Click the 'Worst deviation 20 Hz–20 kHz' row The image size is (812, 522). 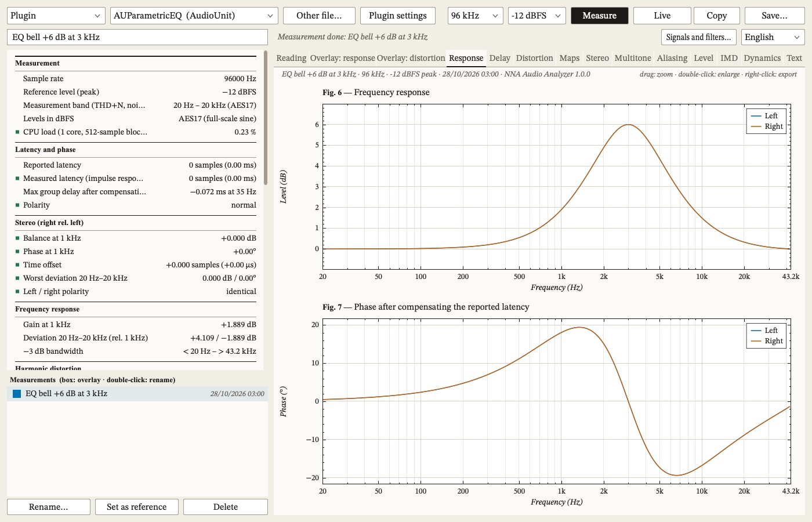click(136, 278)
